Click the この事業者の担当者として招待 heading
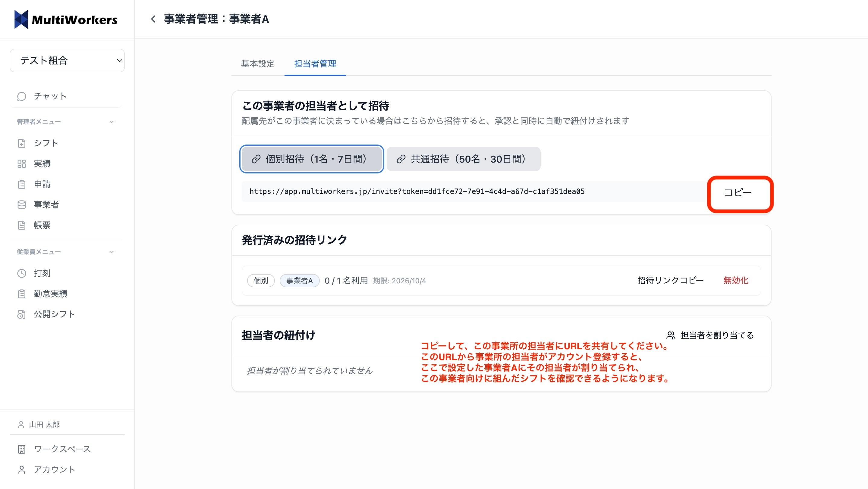This screenshot has height=489, width=868. tap(315, 106)
